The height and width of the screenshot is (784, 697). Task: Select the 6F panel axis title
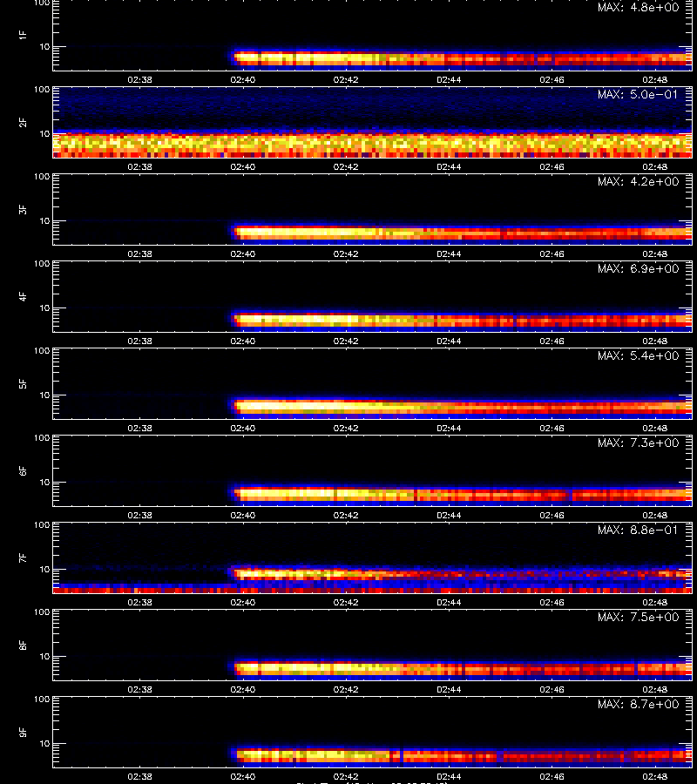click(x=23, y=470)
